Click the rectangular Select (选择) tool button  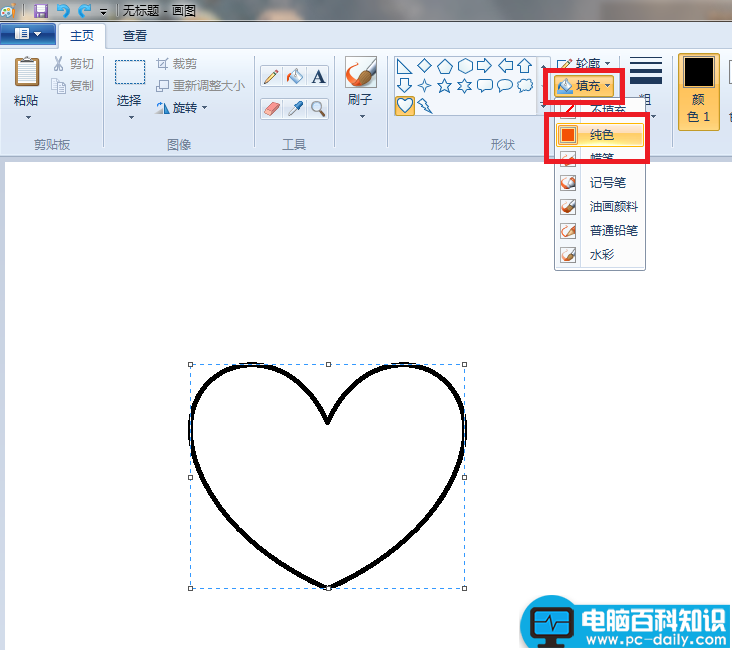point(130,72)
